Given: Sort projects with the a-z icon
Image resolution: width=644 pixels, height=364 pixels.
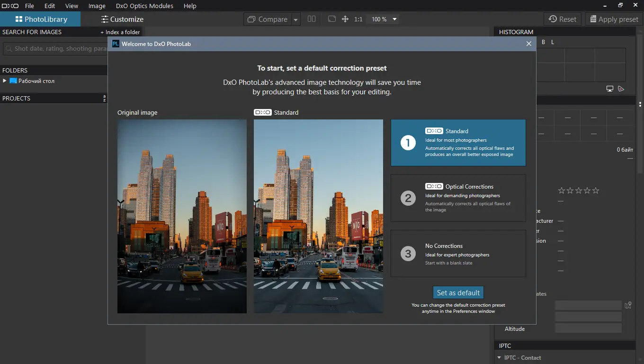Looking at the screenshot, I should point(104,99).
